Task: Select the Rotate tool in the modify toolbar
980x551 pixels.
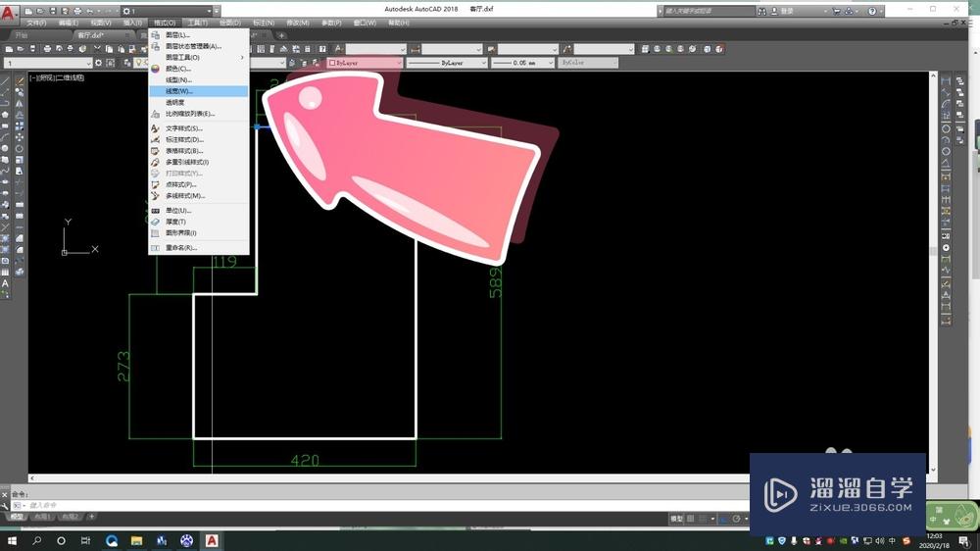Action: point(20,148)
